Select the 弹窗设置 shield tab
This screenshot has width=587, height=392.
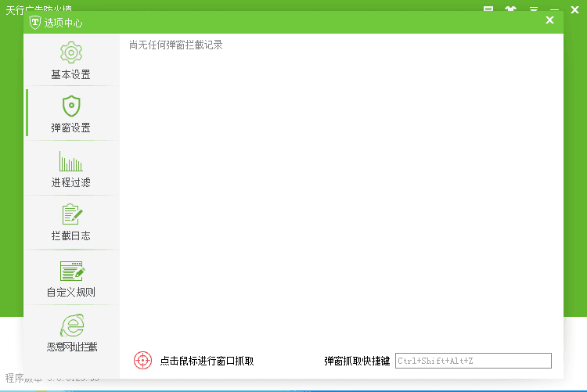[71, 114]
